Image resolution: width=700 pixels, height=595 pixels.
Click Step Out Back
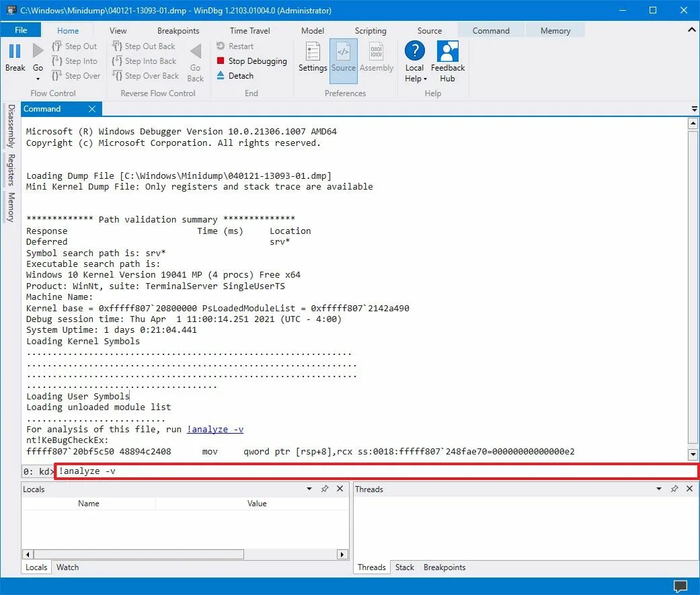coord(143,46)
